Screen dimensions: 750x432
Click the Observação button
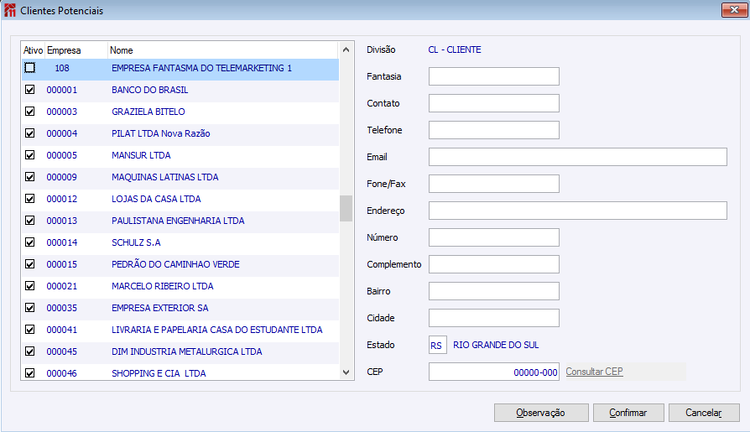[x=541, y=413]
